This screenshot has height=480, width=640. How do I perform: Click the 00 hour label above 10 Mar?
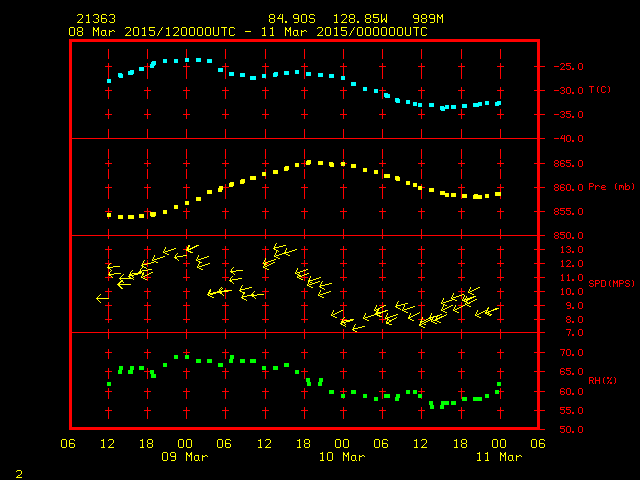tap(342, 444)
